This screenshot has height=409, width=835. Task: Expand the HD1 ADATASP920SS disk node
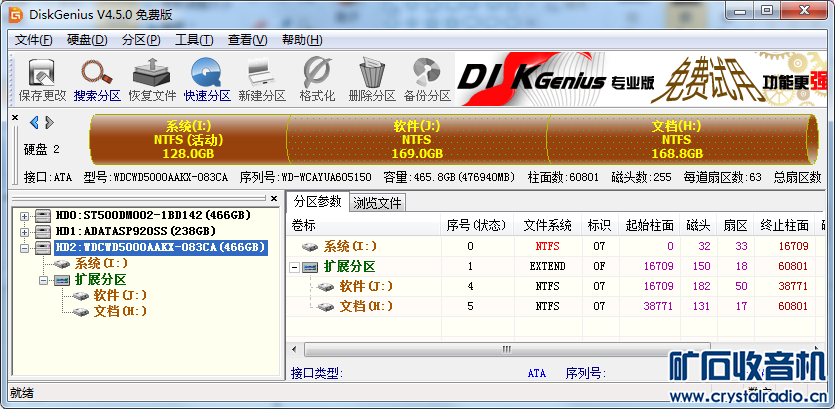(x=24, y=232)
